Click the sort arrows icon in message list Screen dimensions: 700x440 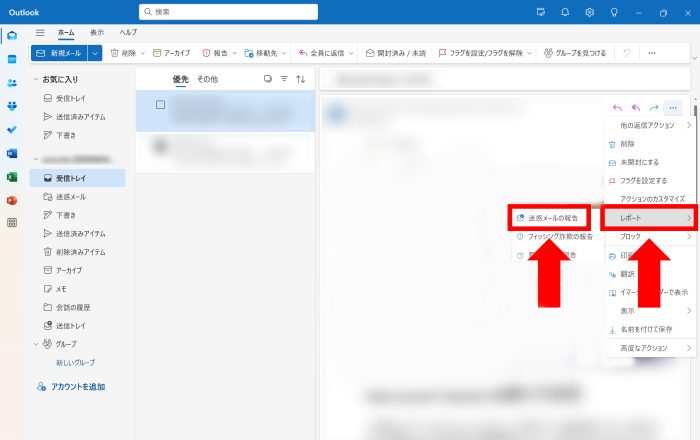click(301, 78)
